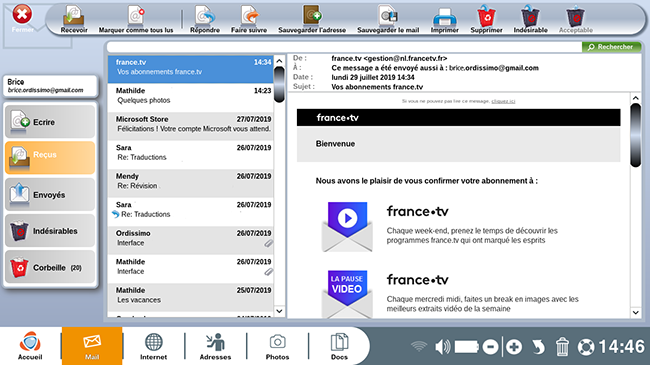
Task: Click the trash can icon in status bar
Action: click(562, 346)
